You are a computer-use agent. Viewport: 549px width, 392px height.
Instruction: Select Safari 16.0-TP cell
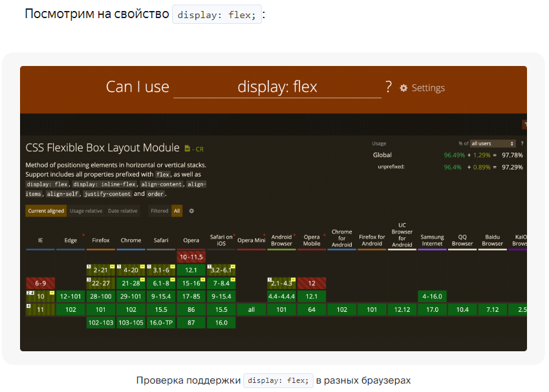point(161,323)
